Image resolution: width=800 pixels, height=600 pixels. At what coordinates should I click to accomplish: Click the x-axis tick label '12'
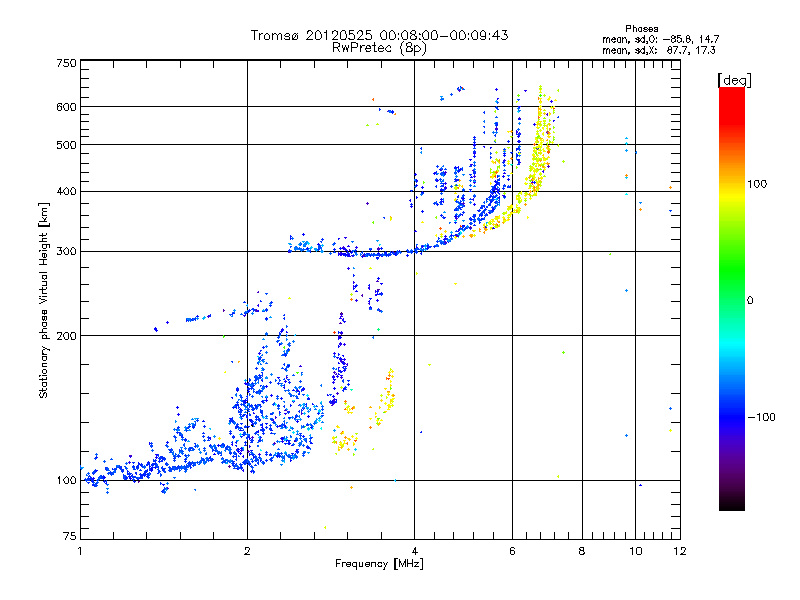680,551
